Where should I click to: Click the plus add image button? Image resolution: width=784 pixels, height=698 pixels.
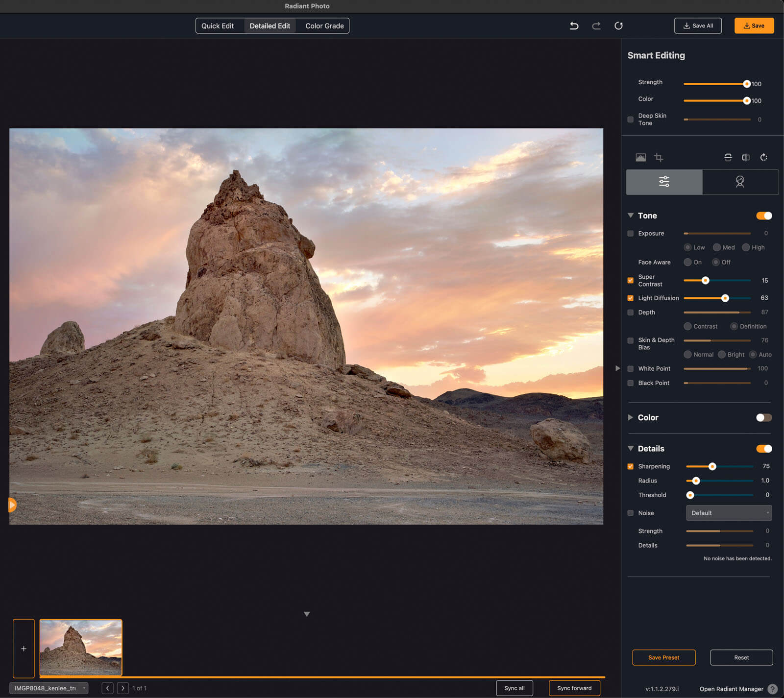pyautogui.click(x=24, y=648)
